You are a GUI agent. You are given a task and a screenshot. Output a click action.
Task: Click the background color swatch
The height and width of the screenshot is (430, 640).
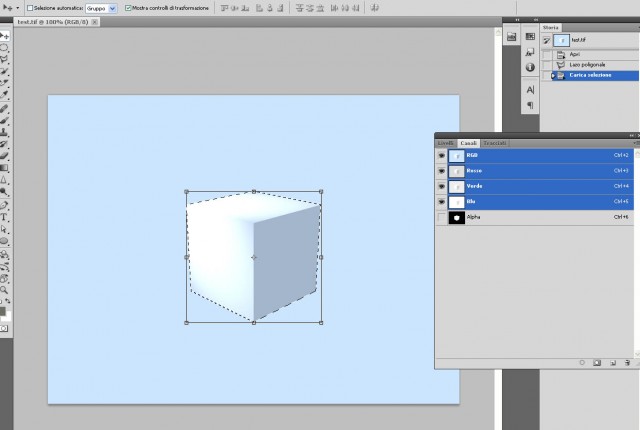click(8, 317)
